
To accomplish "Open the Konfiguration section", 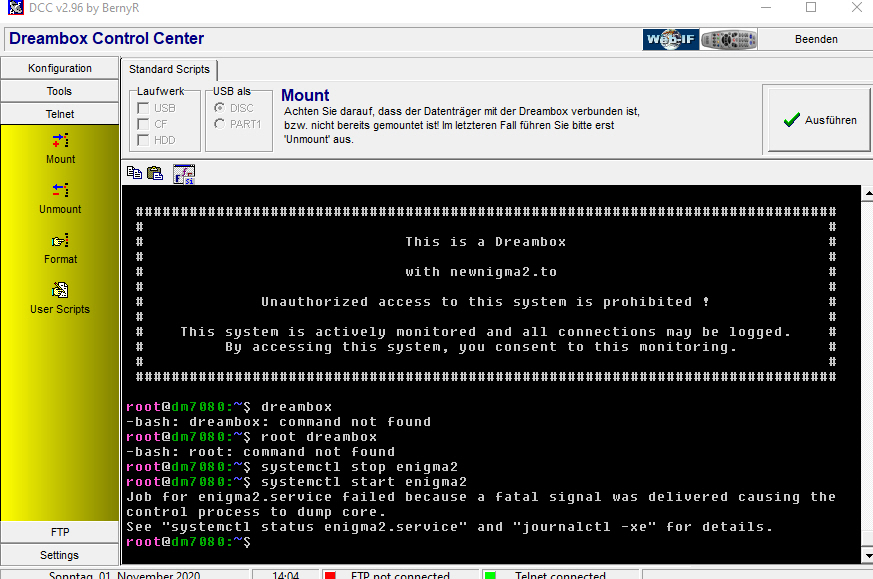I will pyautogui.click(x=60, y=68).
